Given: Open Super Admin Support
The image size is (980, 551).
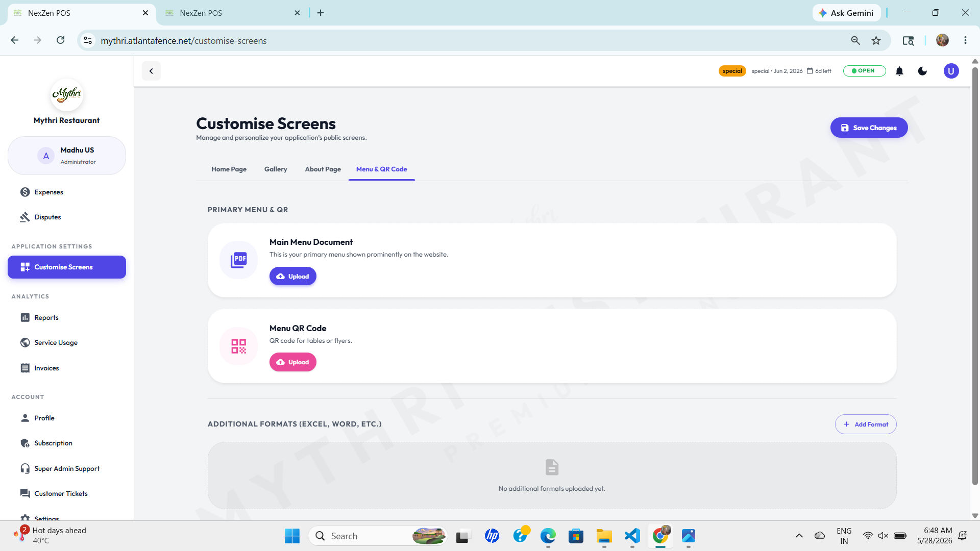Looking at the screenshot, I should click(x=67, y=469).
